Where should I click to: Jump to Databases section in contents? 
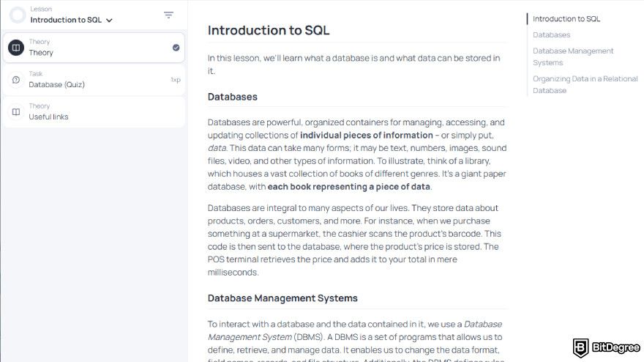[x=551, y=35]
